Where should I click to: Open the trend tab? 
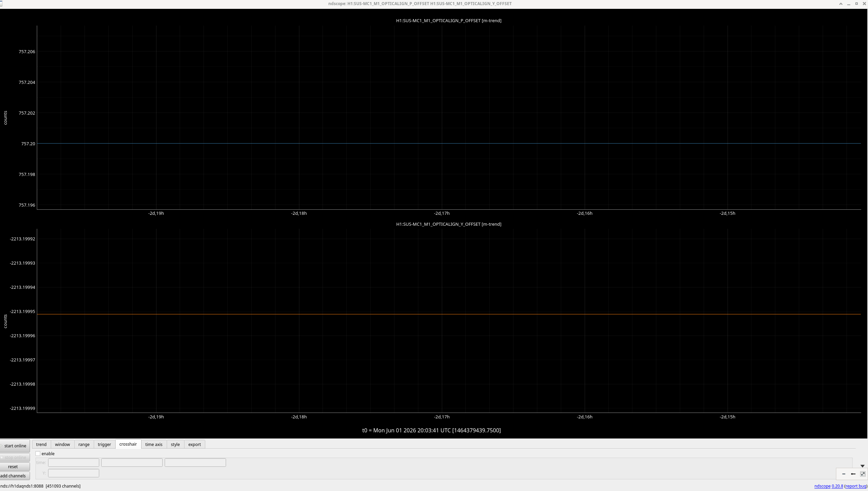(41, 444)
